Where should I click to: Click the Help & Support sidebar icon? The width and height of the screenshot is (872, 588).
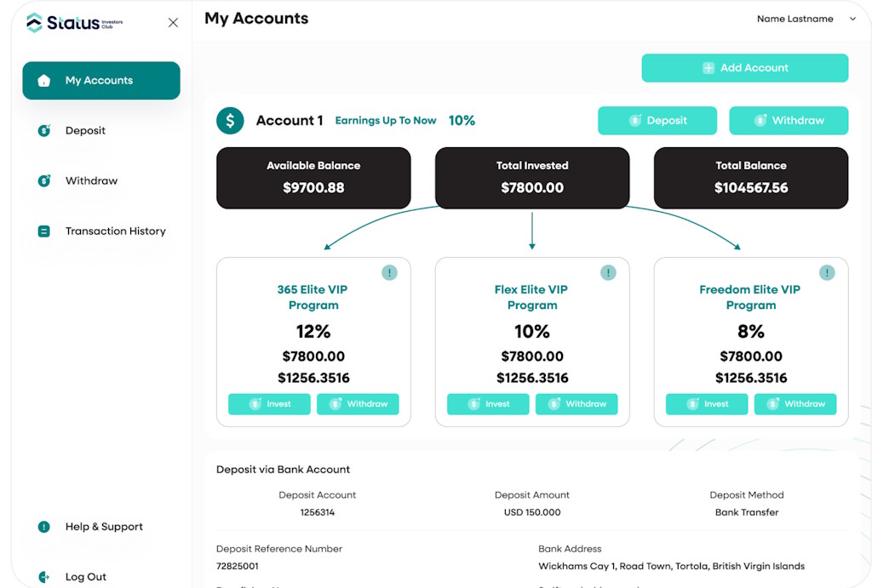[44, 527]
